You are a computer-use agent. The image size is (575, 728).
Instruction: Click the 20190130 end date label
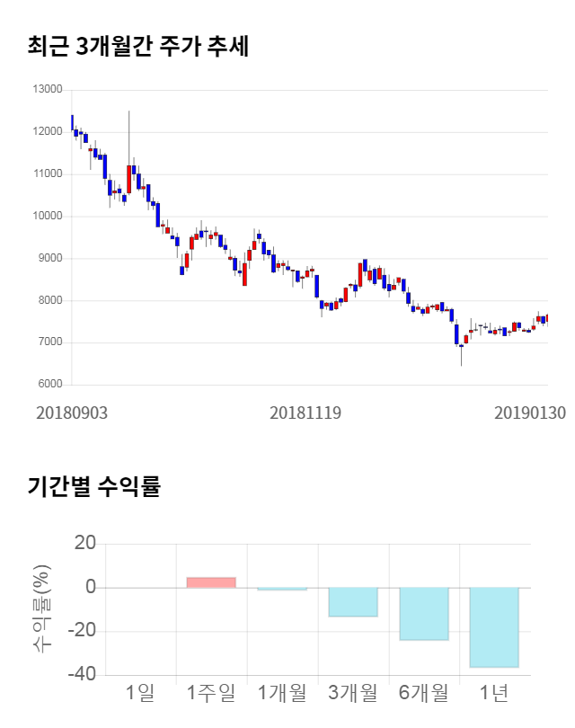(x=530, y=413)
